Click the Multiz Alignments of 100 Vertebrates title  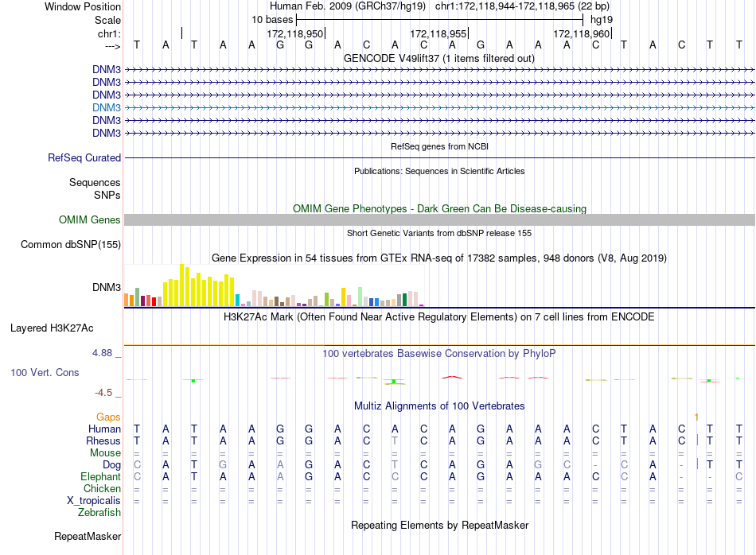(x=439, y=406)
